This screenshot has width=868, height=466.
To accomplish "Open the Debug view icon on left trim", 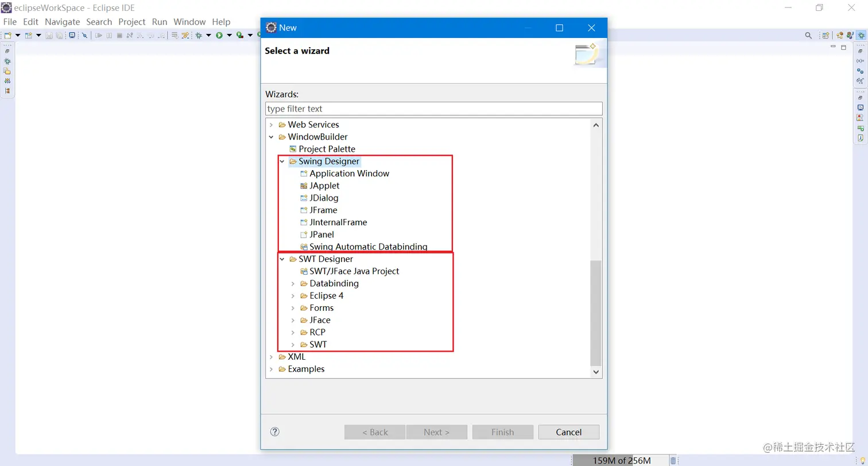I will coord(7,61).
